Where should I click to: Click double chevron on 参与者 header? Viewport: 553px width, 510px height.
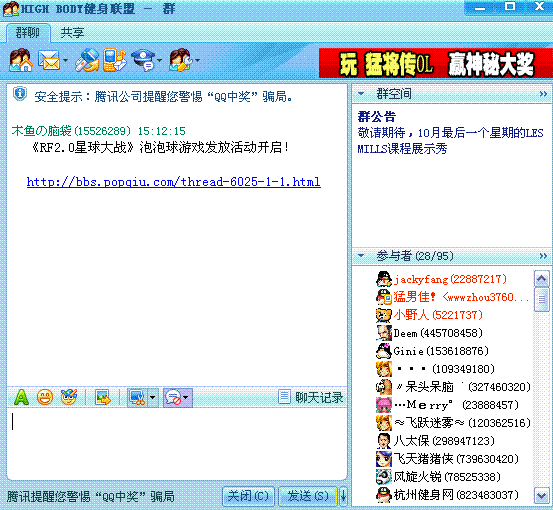(x=543, y=256)
